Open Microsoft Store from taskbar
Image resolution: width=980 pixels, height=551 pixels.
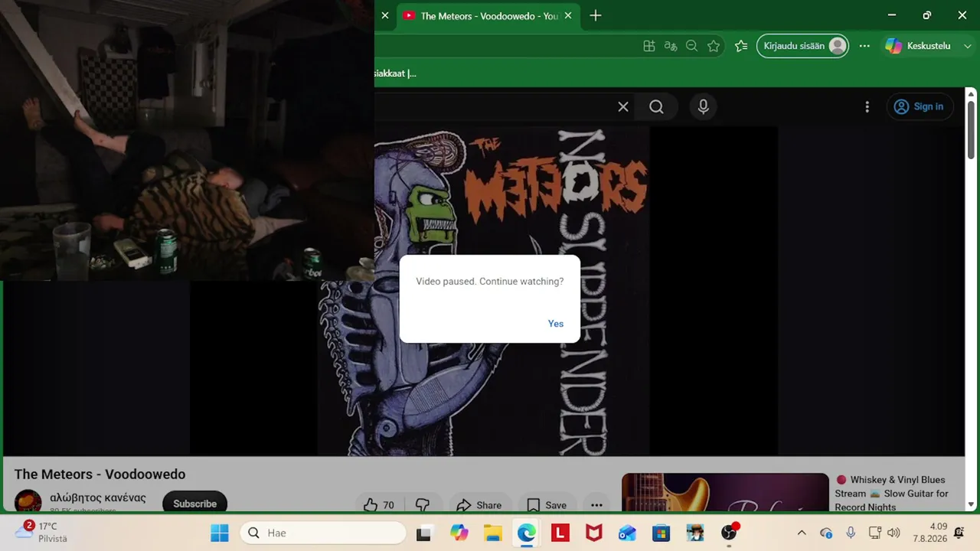(x=661, y=533)
